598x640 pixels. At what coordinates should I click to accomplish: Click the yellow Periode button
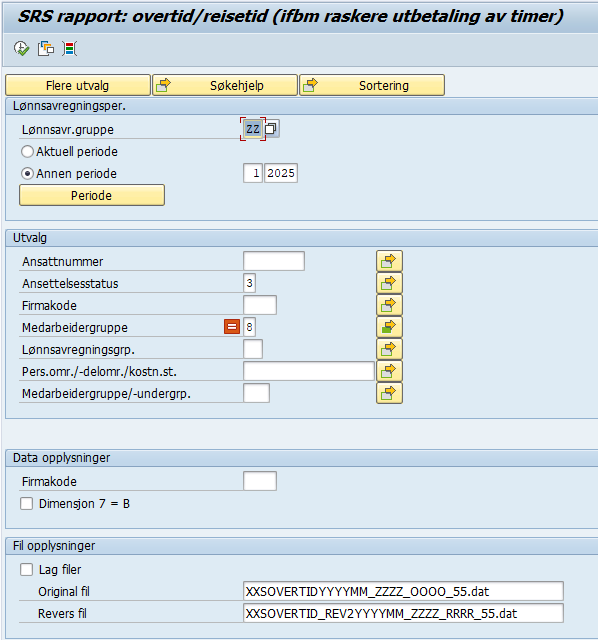click(92, 195)
